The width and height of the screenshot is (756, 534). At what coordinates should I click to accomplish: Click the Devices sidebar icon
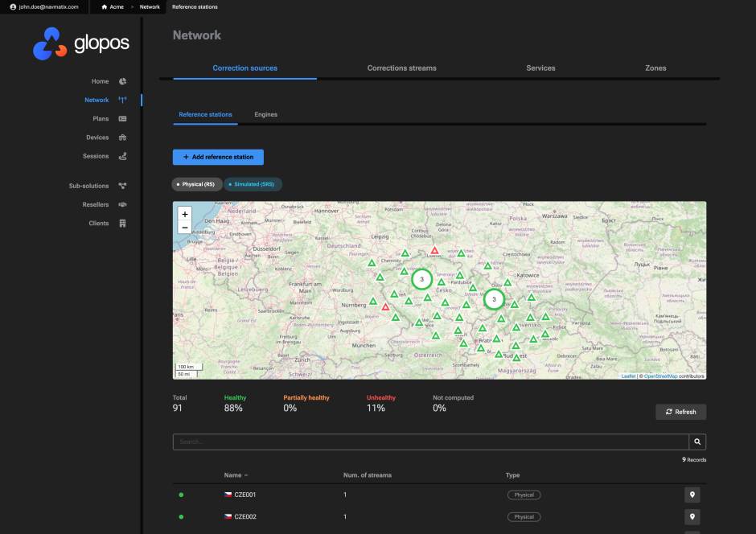[122, 138]
